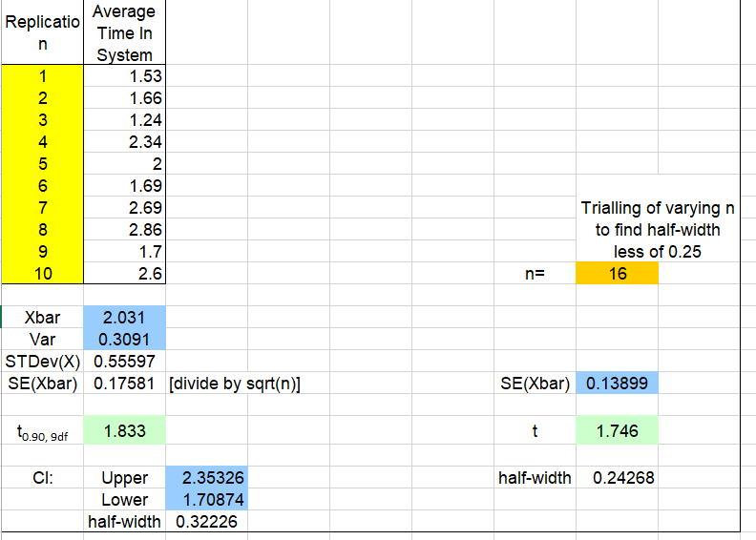Click the 'Upper' label cell

tap(124, 477)
